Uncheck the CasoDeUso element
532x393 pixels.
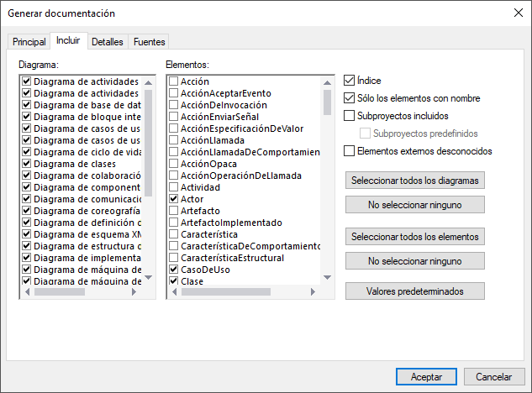174,270
